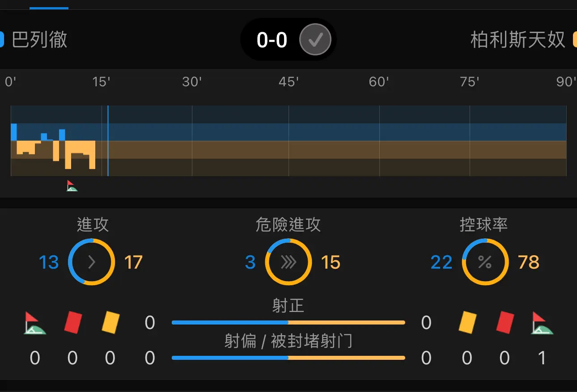Click the blue current-time line on the timeline
This screenshot has height=392, width=577.
108,141
